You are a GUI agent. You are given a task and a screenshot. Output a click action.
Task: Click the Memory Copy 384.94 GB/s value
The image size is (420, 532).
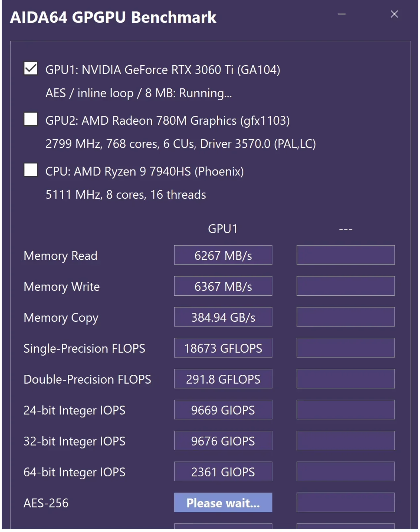tap(223, 317)
